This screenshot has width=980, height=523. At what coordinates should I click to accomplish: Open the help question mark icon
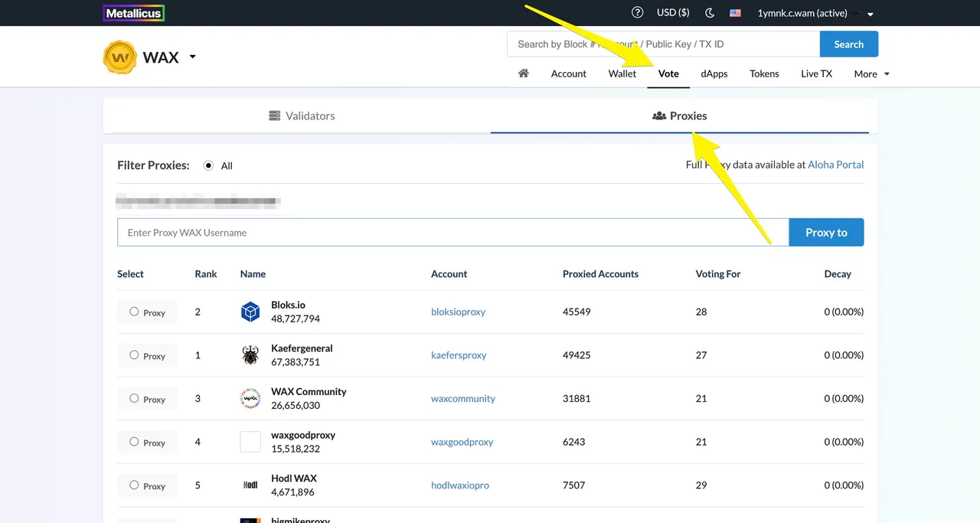click(x=638, y=12)
